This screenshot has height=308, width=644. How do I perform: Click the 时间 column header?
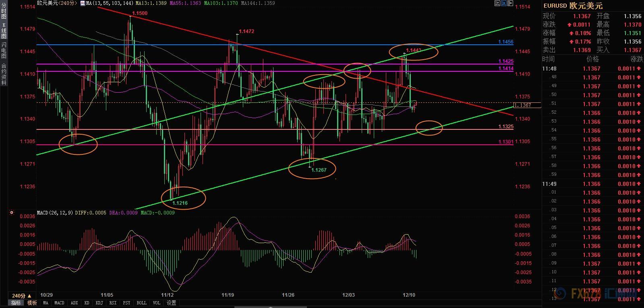pos(548,59)
